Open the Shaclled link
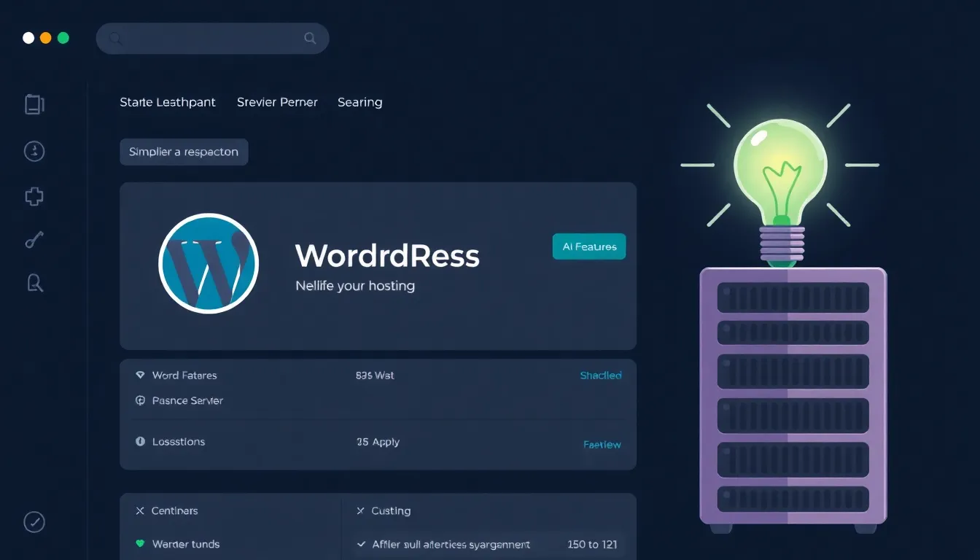 click(x=600, y=376)
